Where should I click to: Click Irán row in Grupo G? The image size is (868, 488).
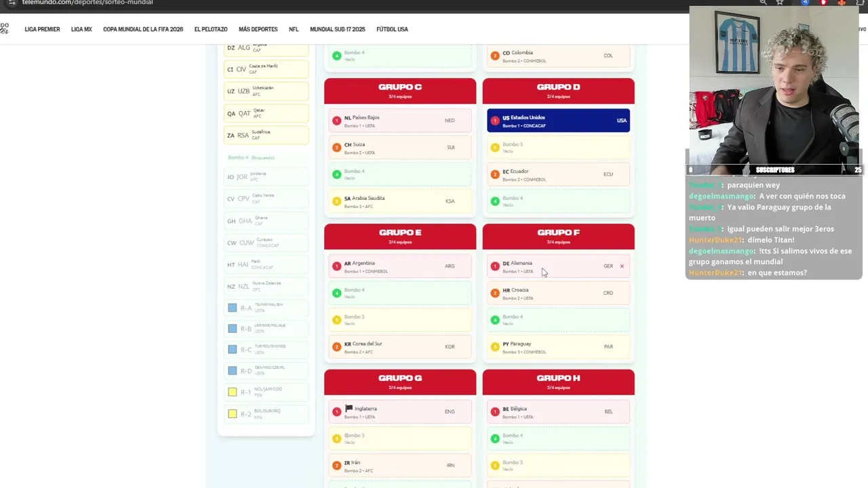click(x=400, y=466)
